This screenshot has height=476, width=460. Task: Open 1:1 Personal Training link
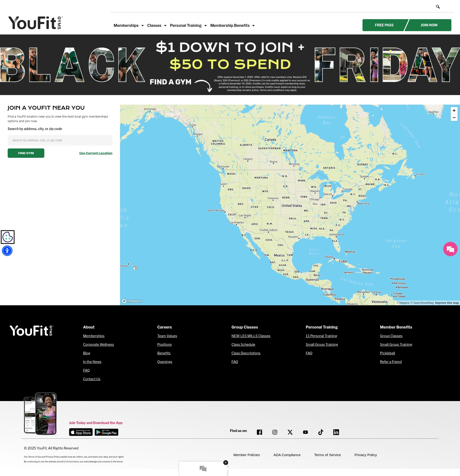[x=321, y=336]
